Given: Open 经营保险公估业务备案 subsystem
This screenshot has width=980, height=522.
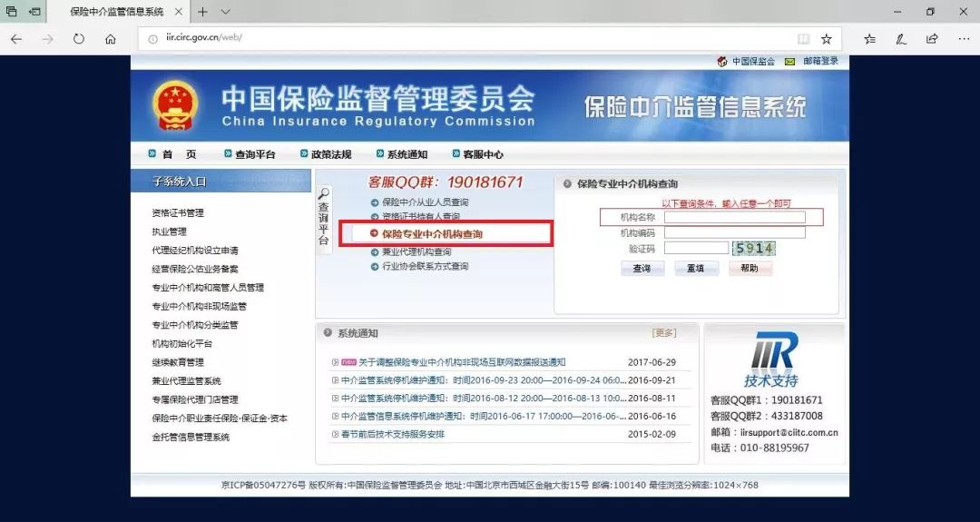Looking at the screenshot, I should 195,270.
